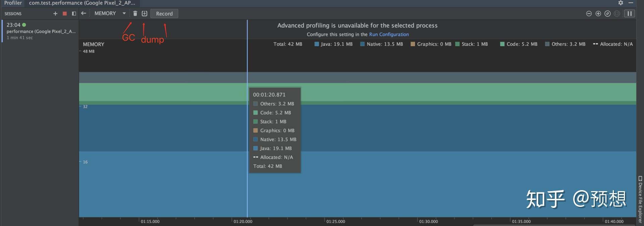
Task: Start a new profiling session with plus icon
Action: [x=55, y=14]
